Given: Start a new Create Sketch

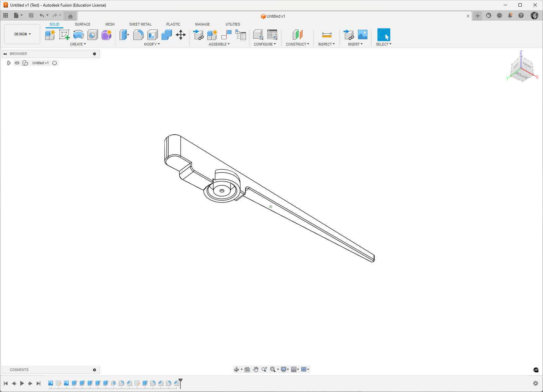Looking at the screenshot, I should [x=64, y=35].
